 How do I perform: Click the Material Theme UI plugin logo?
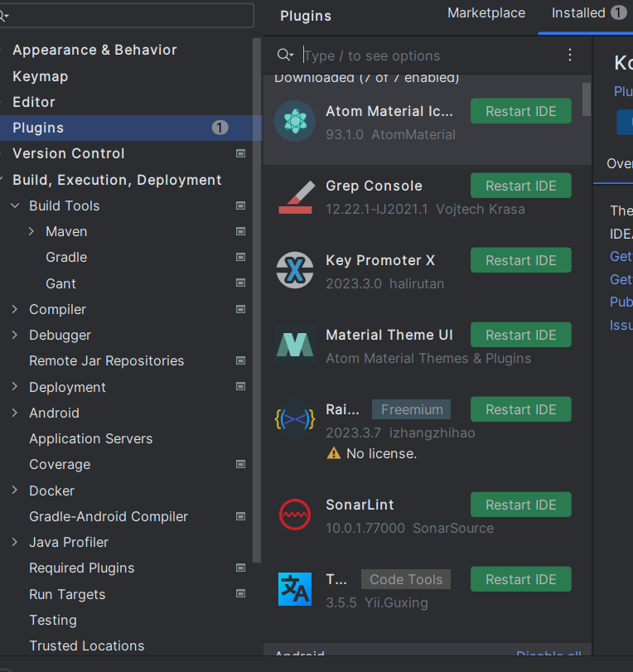pos(295,345)
